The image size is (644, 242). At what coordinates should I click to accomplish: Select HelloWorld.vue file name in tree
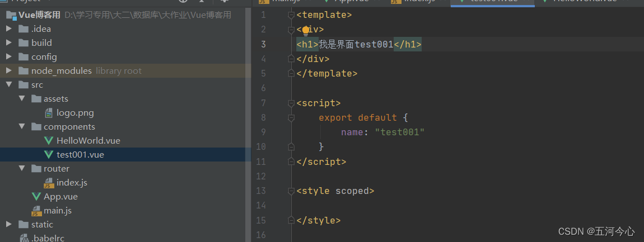click(88, 141)
